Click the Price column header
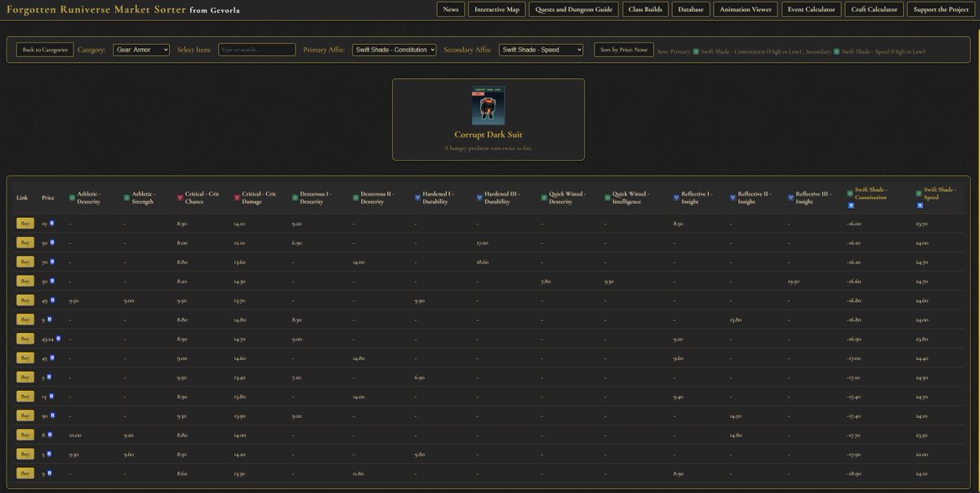 48,198
